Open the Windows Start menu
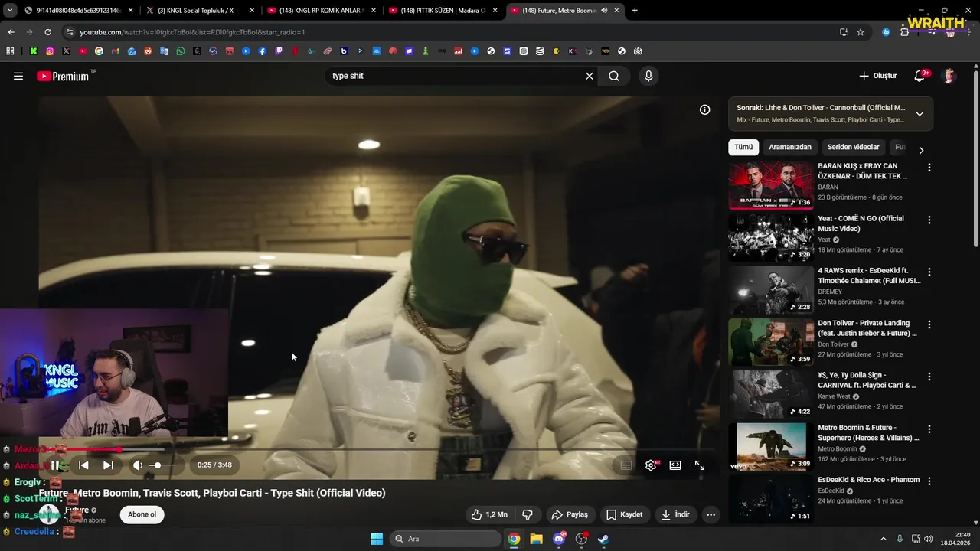This screenshot has width=980, height=551. click(377, 539)
